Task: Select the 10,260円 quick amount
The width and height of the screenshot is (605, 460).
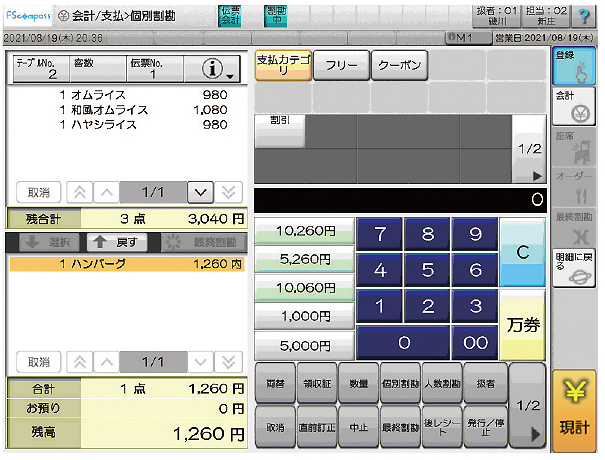Action: (305, 231)
